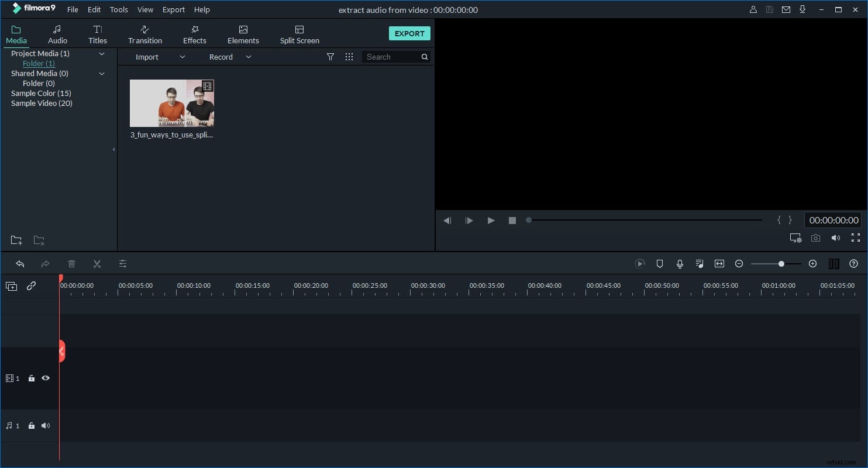Split the clip with the scissors tool
This screenshot has height=468, width=868.
97,263
